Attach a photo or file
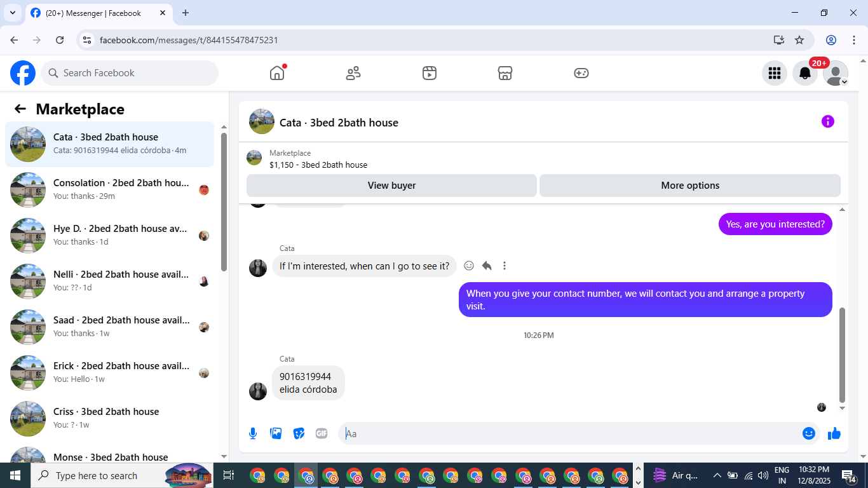868x488 pixels. [276, 433]
